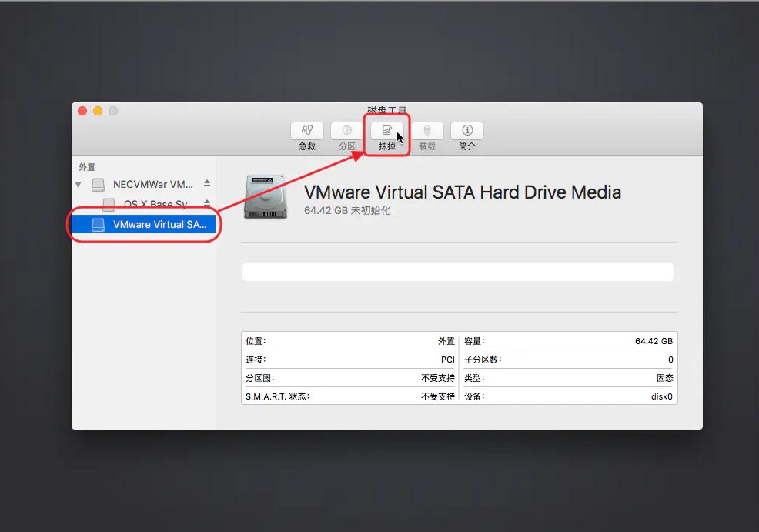Click the 设备 value disk0

[662, 396]
